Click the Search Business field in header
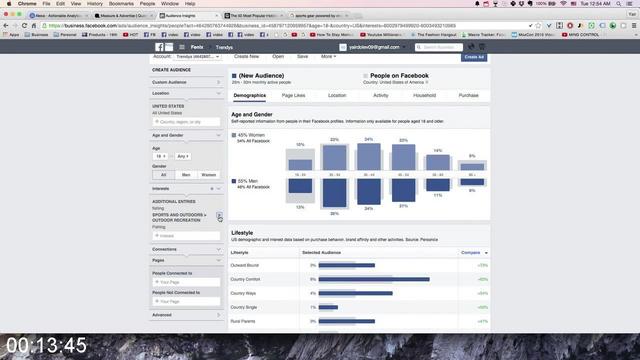 pyautogui.click(x=439, y=47)
